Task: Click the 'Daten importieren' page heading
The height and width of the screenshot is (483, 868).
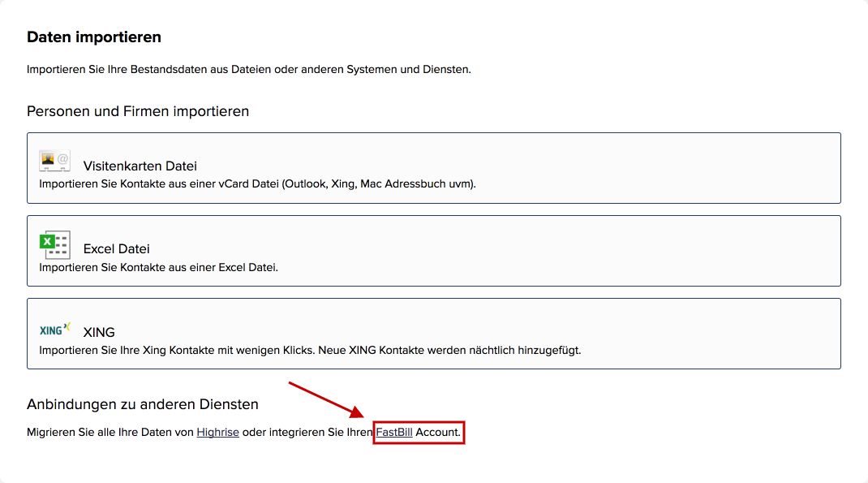Action: click(x=94, y=37)
